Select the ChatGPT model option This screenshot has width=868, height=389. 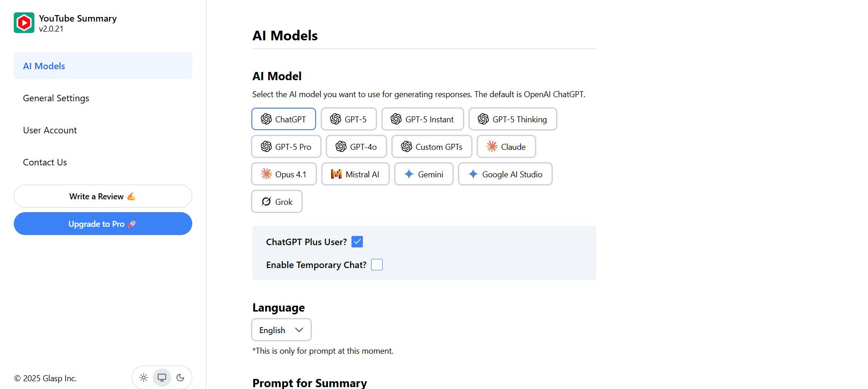pyautogui.click(x=284, y=119)
